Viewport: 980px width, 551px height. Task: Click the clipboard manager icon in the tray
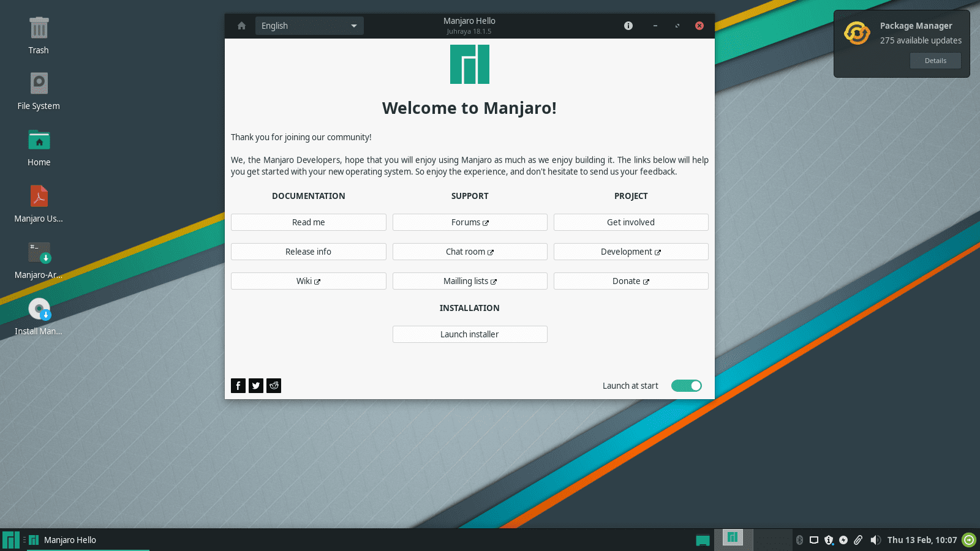click(858, 540)
